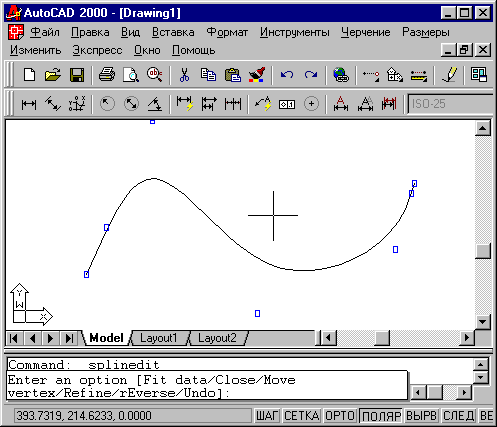Disable the ПОЛЯР polar tracking toggle
This screenshot has height=427, width=497.
tap(381, 416)
